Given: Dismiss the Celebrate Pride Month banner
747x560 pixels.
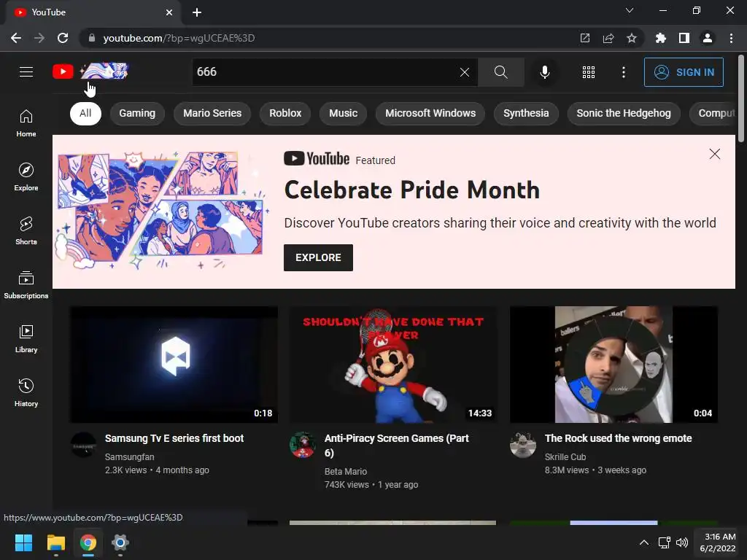Looking at the screenshot, I should [715, 154].
